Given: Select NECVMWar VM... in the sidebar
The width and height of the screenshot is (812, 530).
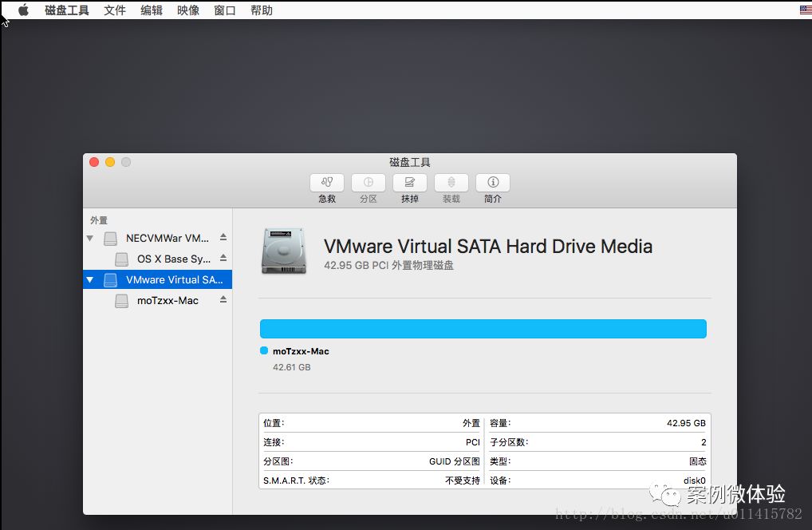Looking at the screenshot, I should (x=157, y=239).
